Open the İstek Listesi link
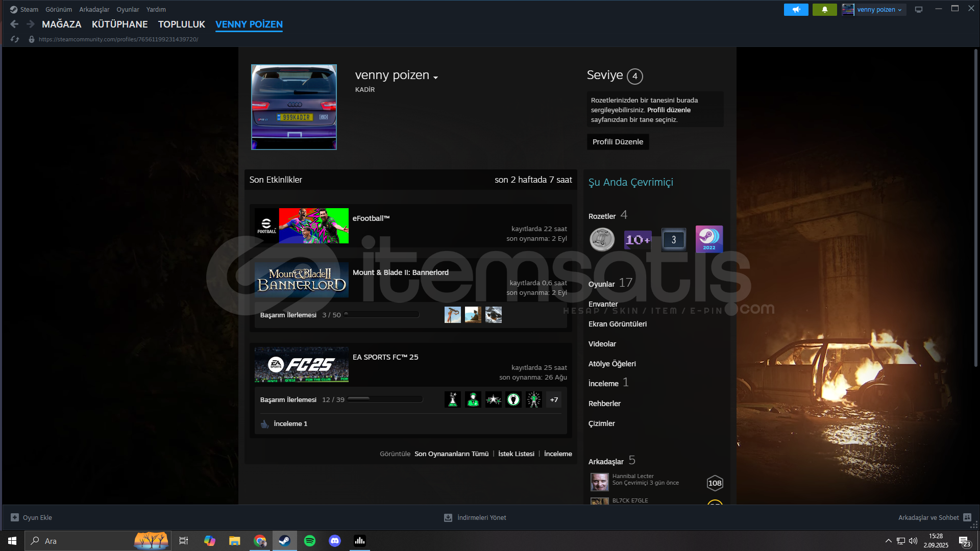The height and width of the screenshot is (551, 980). [x=516, y=454]
